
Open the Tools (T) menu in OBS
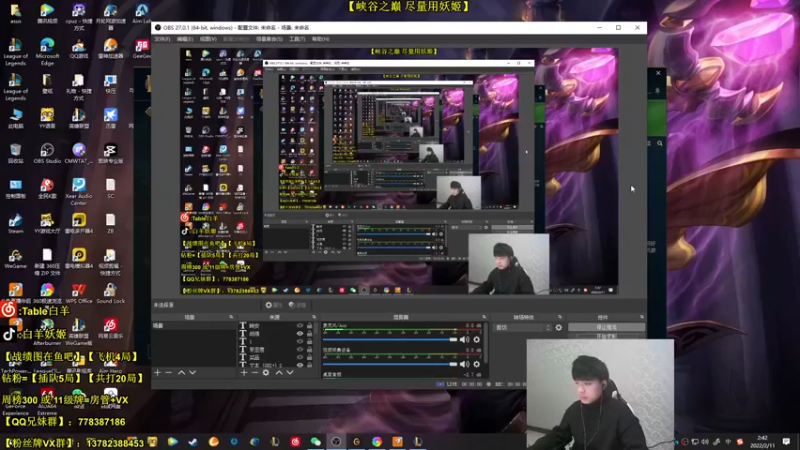297,39
